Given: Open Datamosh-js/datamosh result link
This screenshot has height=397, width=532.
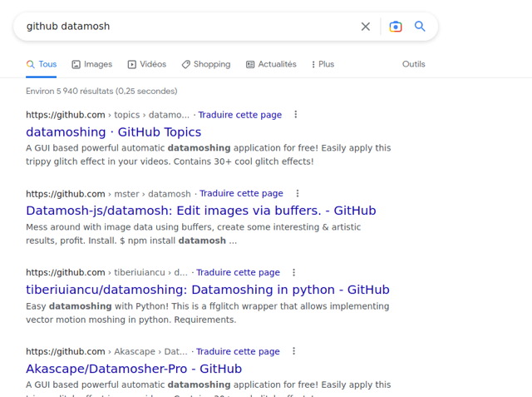Looking at the screenshot, I should coord(201,211).
